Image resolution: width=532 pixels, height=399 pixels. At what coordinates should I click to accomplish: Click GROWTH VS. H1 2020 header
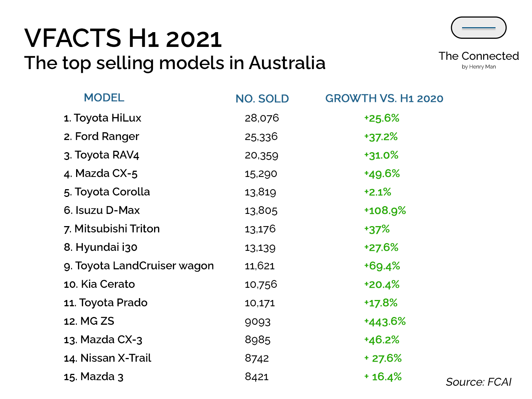(x=384, y=99)
